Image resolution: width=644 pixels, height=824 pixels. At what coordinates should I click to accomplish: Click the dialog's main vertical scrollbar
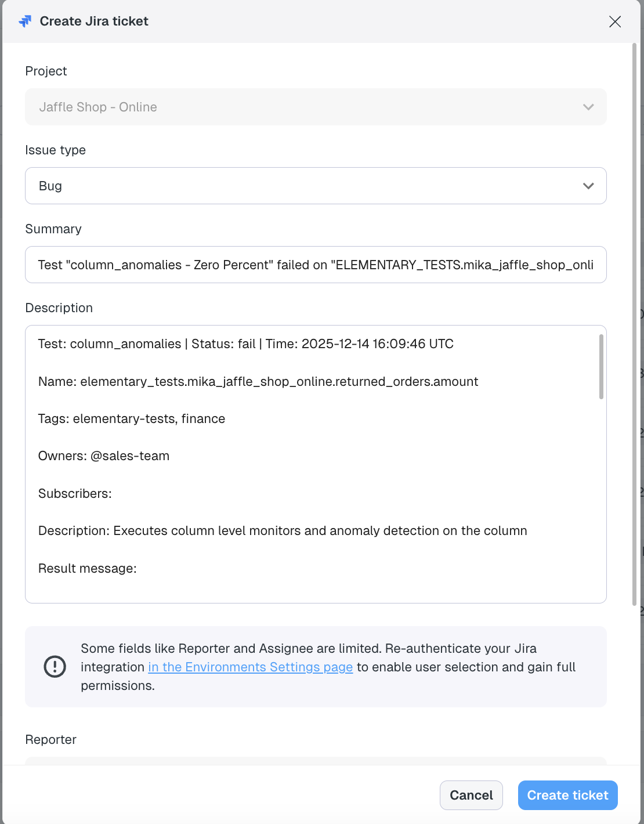634,324
